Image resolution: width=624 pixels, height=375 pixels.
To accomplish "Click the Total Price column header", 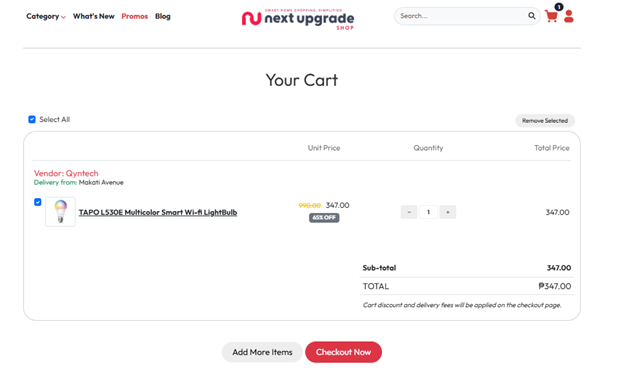I will click(552, 148).
